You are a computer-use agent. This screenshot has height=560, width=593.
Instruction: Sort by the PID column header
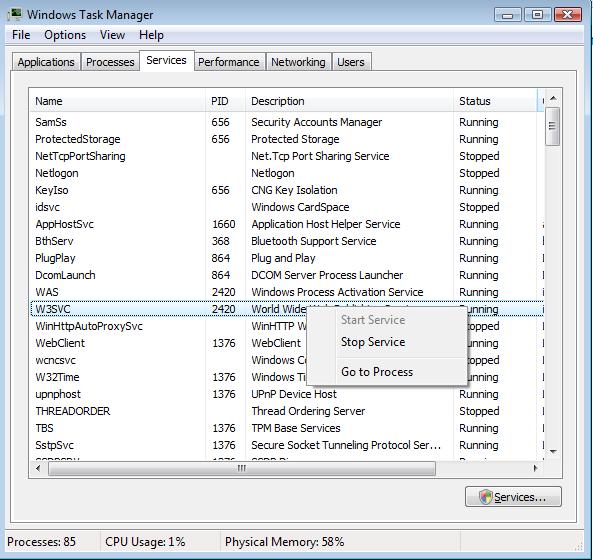coord(225,101)
